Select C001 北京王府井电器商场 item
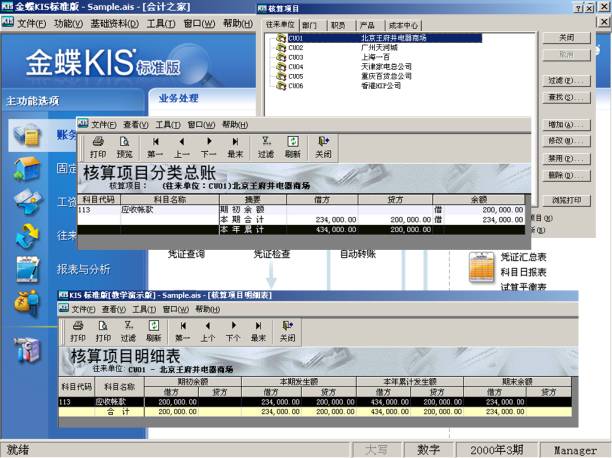Image resolution: width=612 pixels, height=458 pixels. (x=379, y=38)
